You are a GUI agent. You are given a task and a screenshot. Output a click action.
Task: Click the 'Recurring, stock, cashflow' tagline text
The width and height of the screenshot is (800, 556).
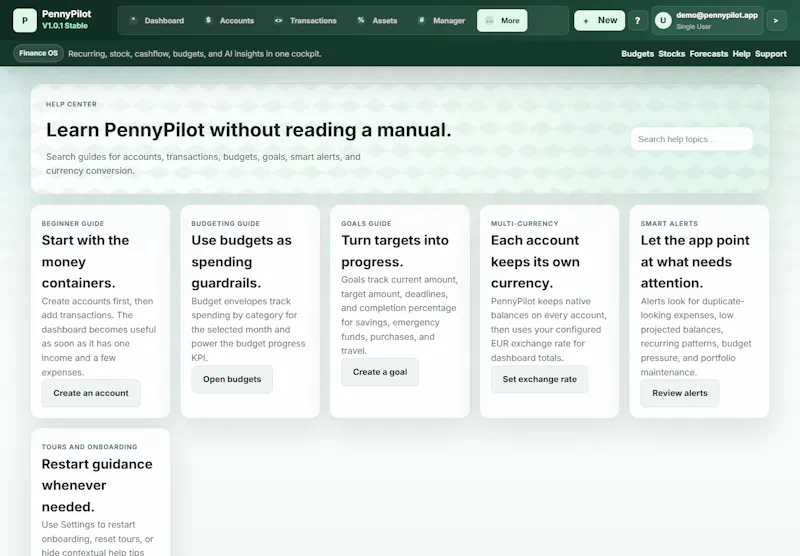tap(194, 54)
